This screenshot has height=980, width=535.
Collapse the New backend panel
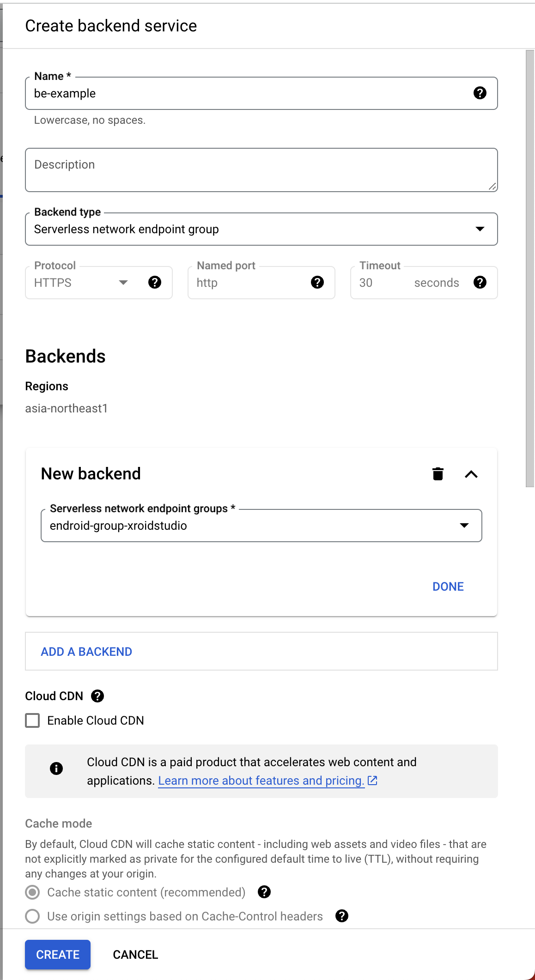pyautogui.click(x=471, y=474)
